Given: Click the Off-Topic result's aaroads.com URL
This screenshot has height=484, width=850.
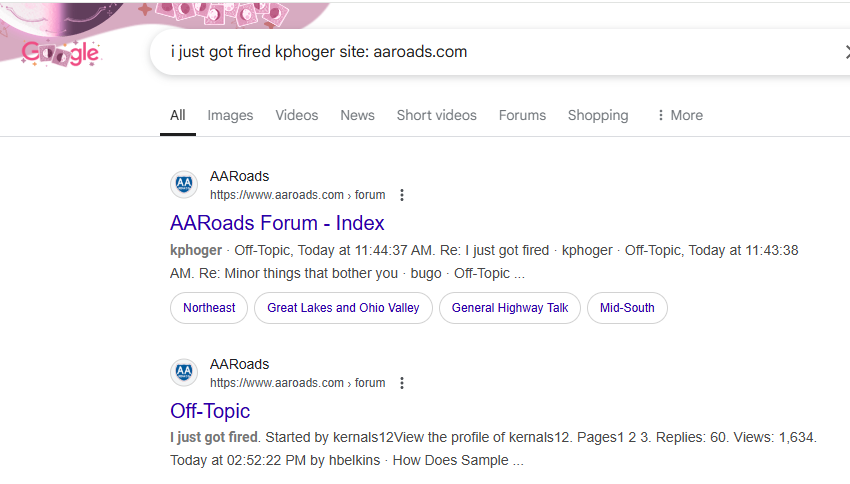Looking at the screenshot, I should [298, 383].
